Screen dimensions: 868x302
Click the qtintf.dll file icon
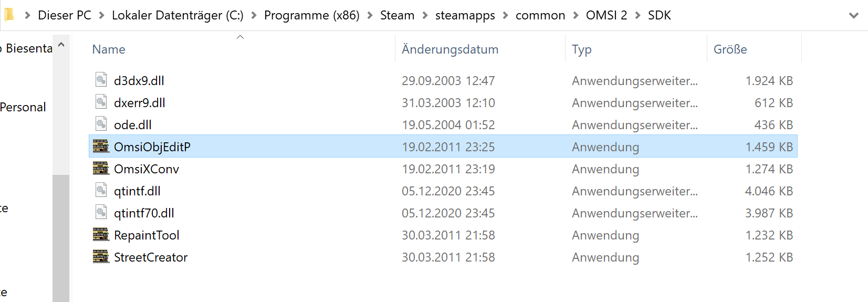click(101, 190)
